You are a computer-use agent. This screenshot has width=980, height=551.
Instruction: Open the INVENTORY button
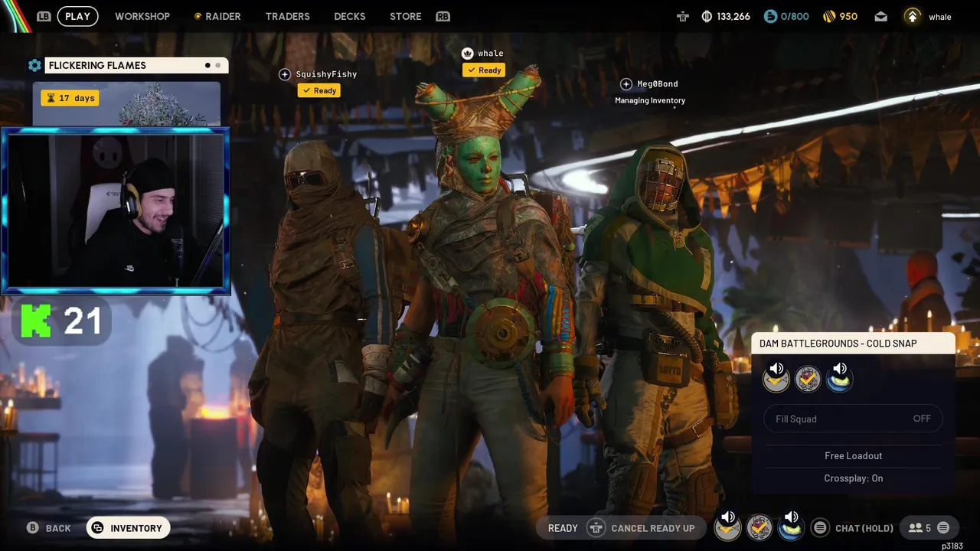(x=128, y=528)
